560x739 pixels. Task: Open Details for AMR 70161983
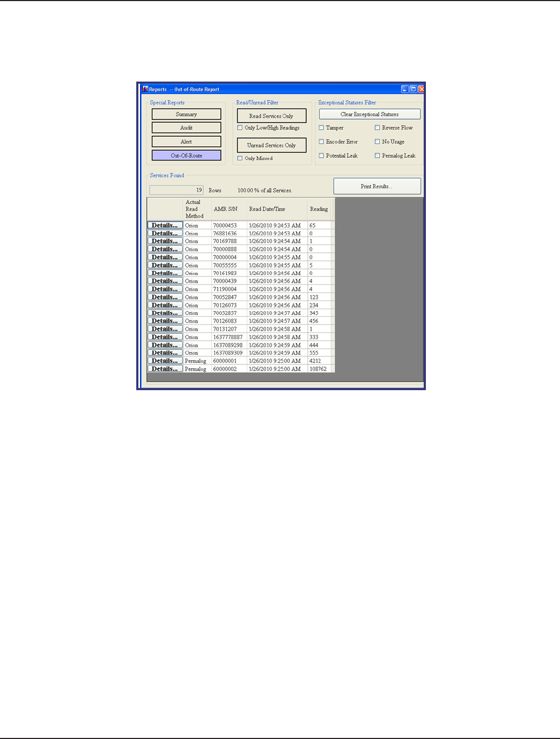165,273
